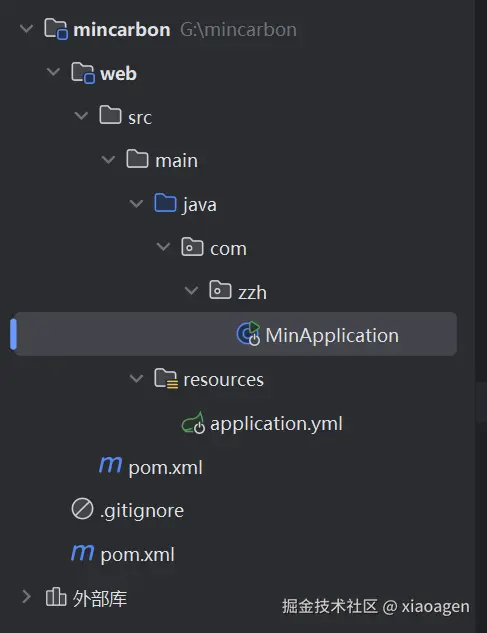The width and height of the screenshot is (487, 633).
Task: Expand the 外部库 external libraries node
Action: 26,597
